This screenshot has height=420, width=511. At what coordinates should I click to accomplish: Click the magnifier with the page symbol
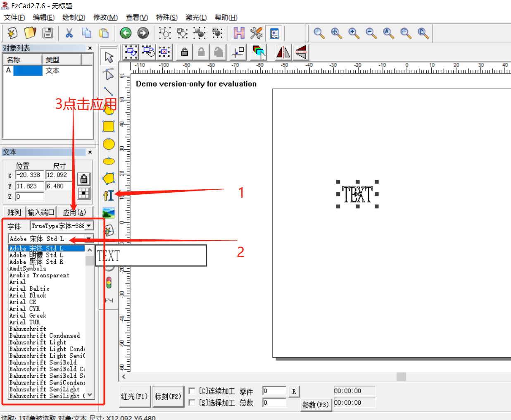click(423, 33)
